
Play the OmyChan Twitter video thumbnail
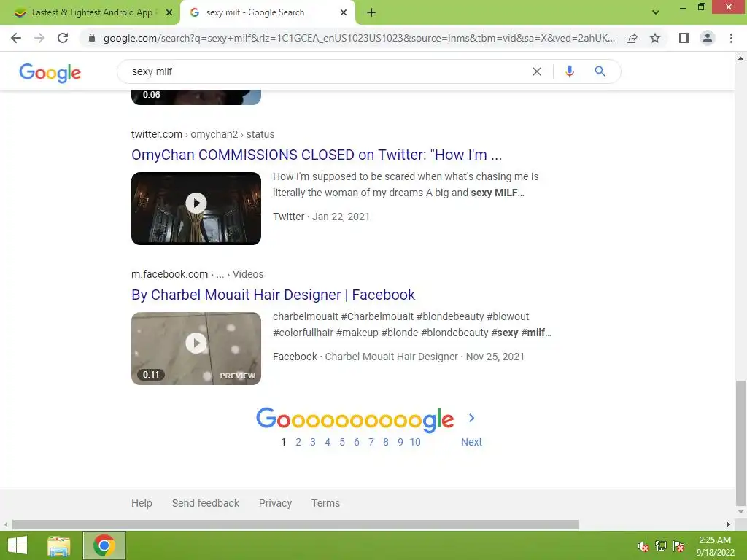tap(196, 209)
